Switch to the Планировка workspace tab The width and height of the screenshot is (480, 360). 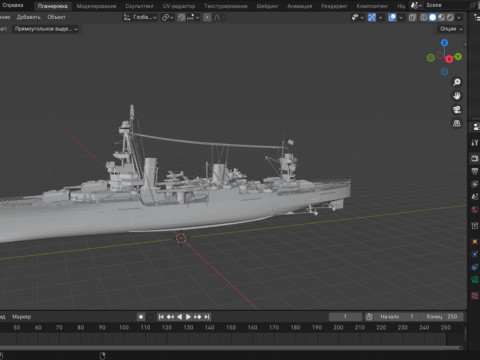tap(52, 6)
